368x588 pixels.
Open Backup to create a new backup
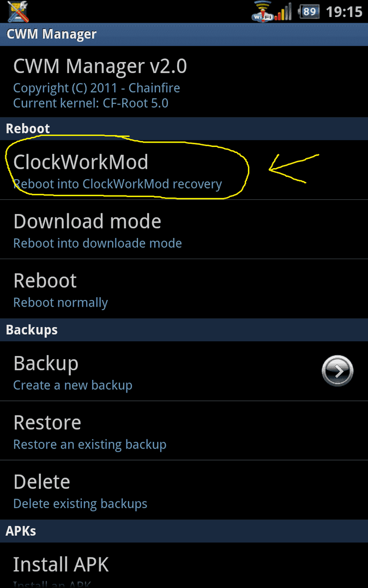tap(184, 371)
